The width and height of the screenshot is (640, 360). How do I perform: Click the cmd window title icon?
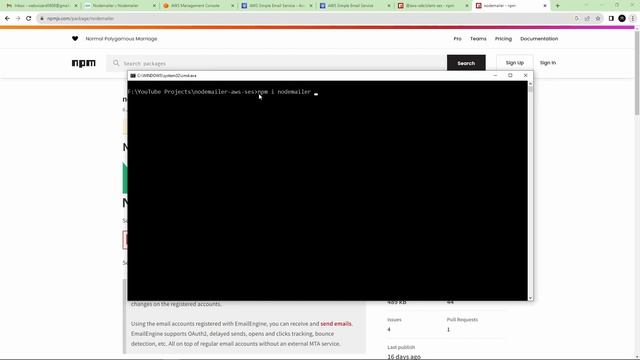coord(133,76)
